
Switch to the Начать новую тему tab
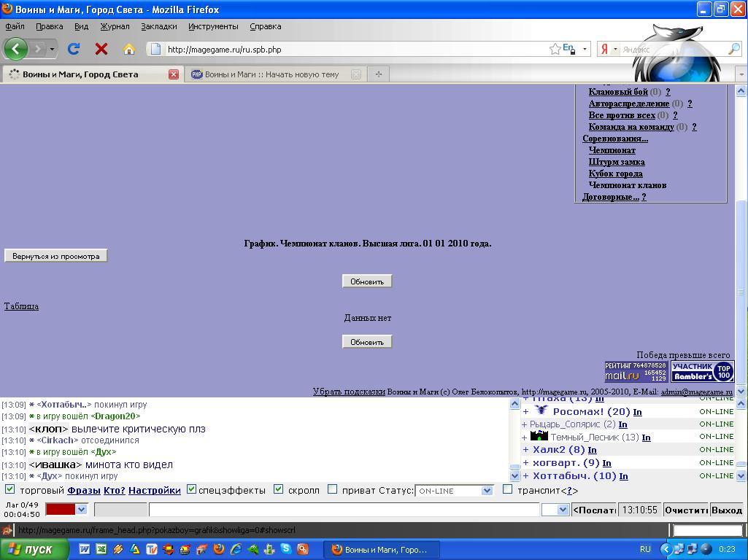pos(271,74)
